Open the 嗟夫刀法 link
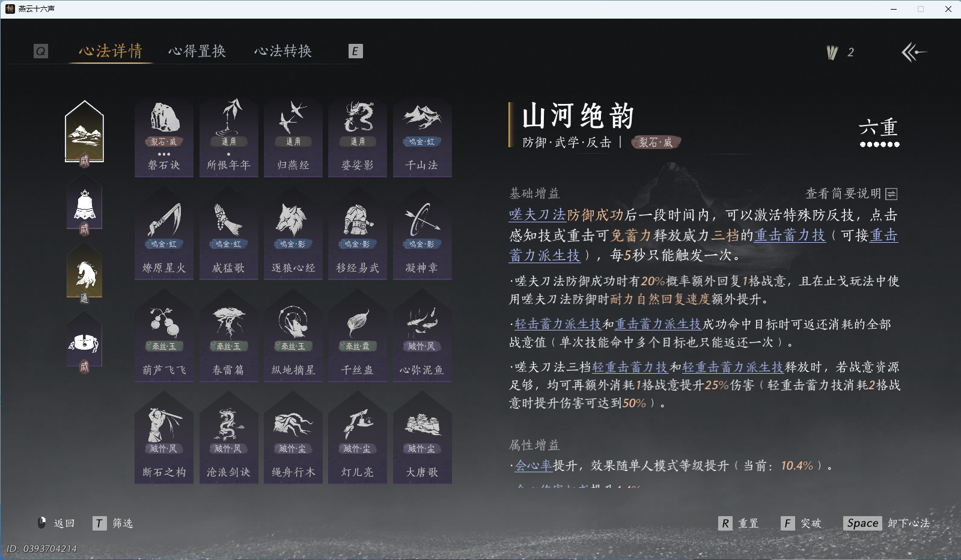This screenshot has width=961, height=560. point(538,215)
